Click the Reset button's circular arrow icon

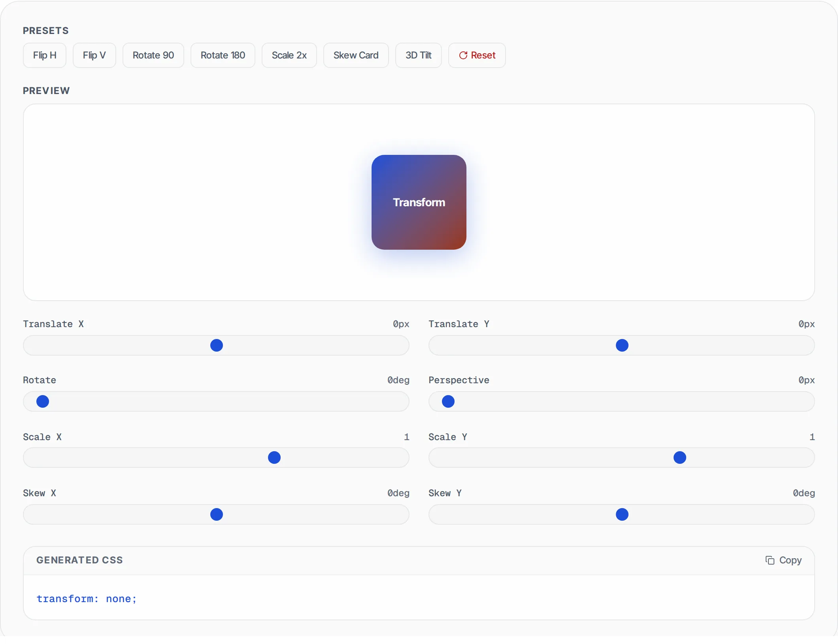coord(463,55)
